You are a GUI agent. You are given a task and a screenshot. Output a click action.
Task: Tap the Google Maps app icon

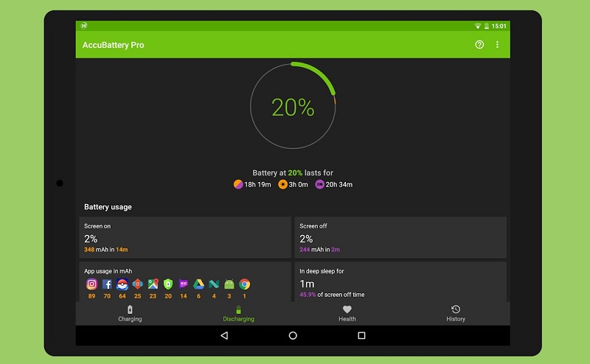click(x=153, y=284)
